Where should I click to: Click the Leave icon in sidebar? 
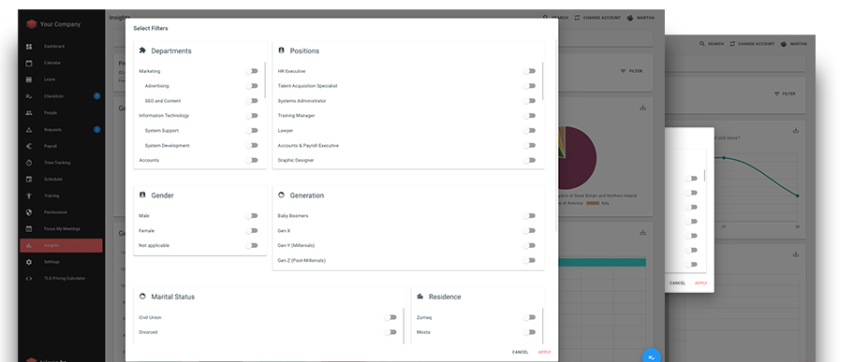(x=29, y=80)
